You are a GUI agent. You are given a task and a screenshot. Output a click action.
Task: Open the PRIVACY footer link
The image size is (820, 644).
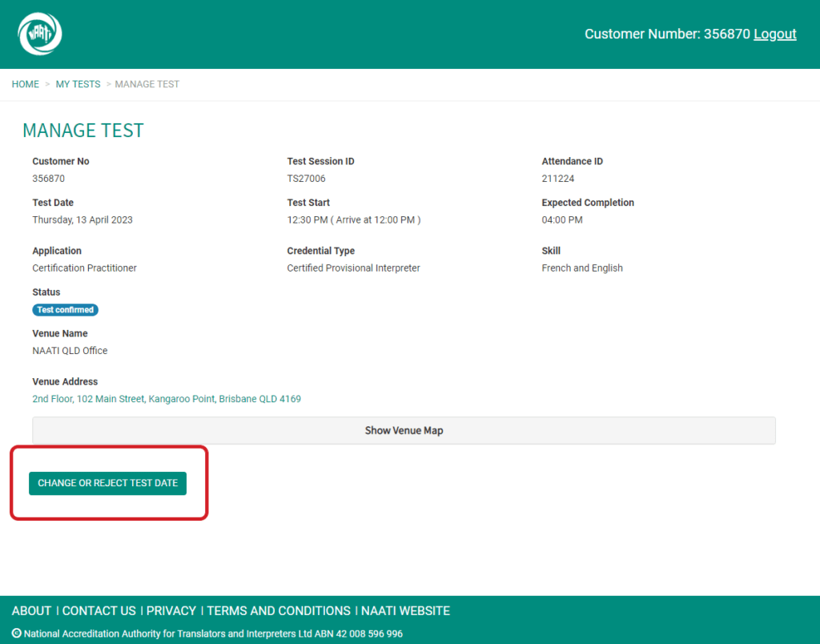pos(171,611)
